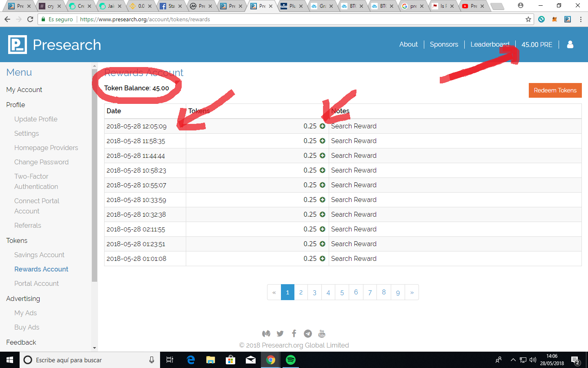Open Portal Account in sidebar menu

coord(36,283)
